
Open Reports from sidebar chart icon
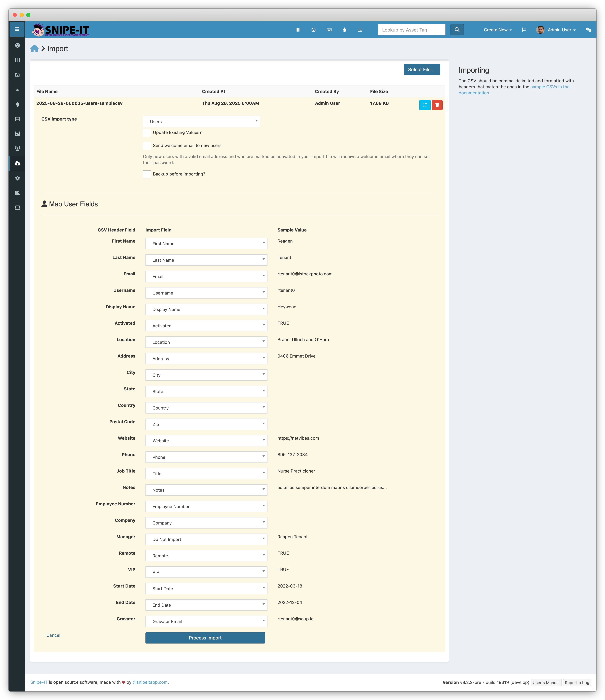pos(18,193)
